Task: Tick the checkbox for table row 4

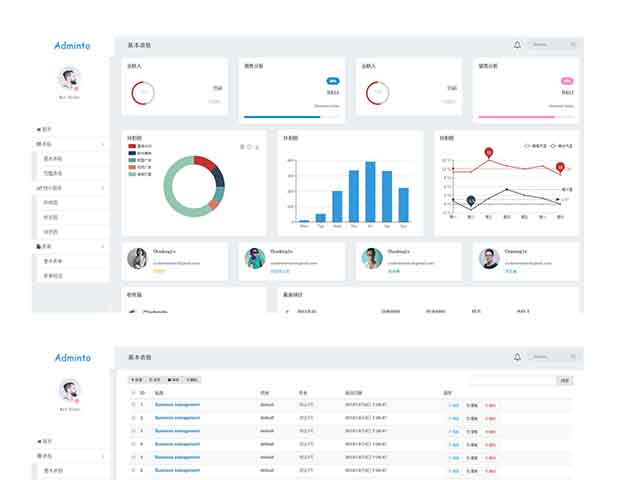Action: point(133,444)
